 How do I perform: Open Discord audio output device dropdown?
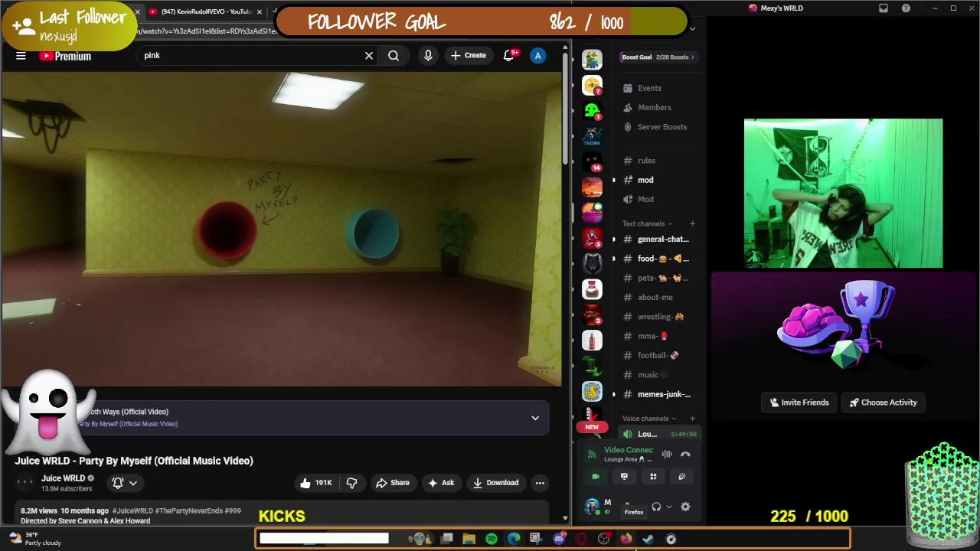[x=668, y=507]
